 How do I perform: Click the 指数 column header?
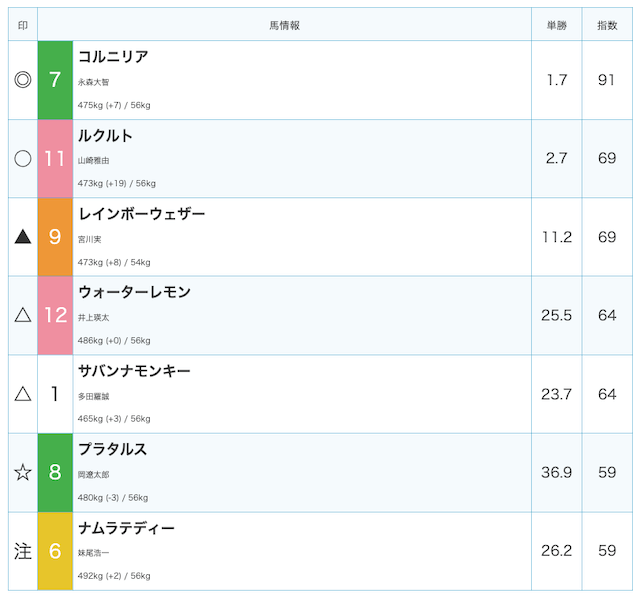(607, 25)
